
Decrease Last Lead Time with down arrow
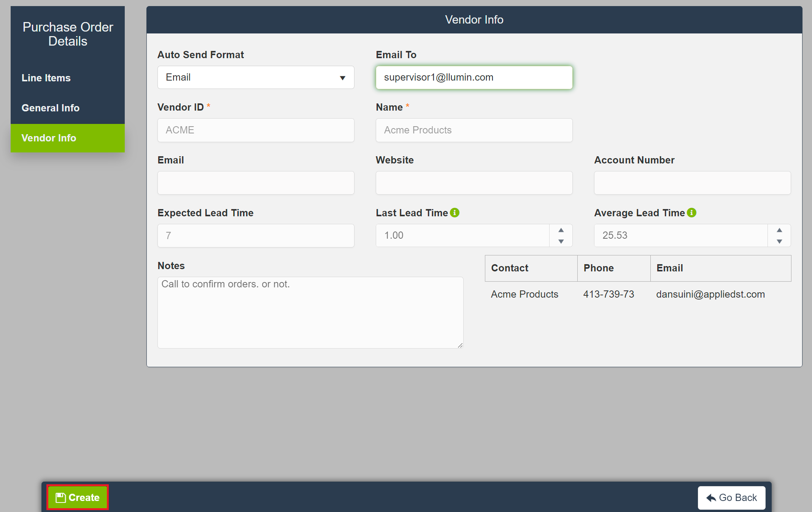click(x=561, y=241)
